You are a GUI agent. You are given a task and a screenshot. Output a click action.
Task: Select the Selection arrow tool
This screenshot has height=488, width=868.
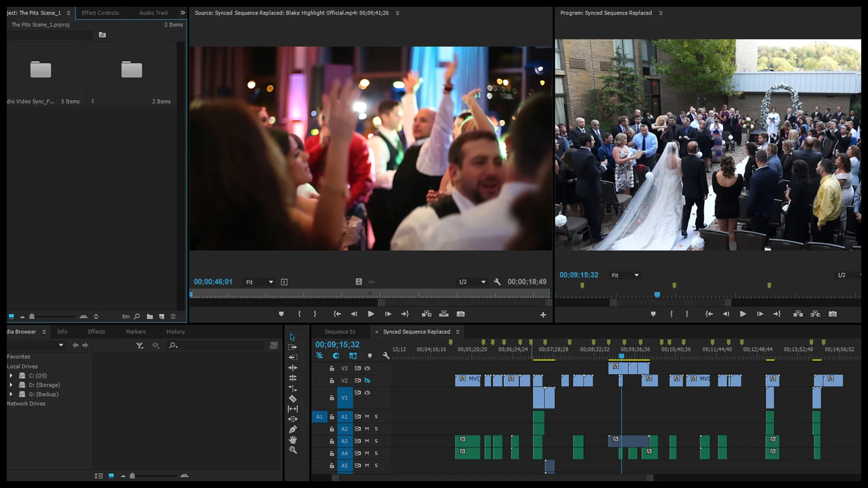[x=292, y=337]
